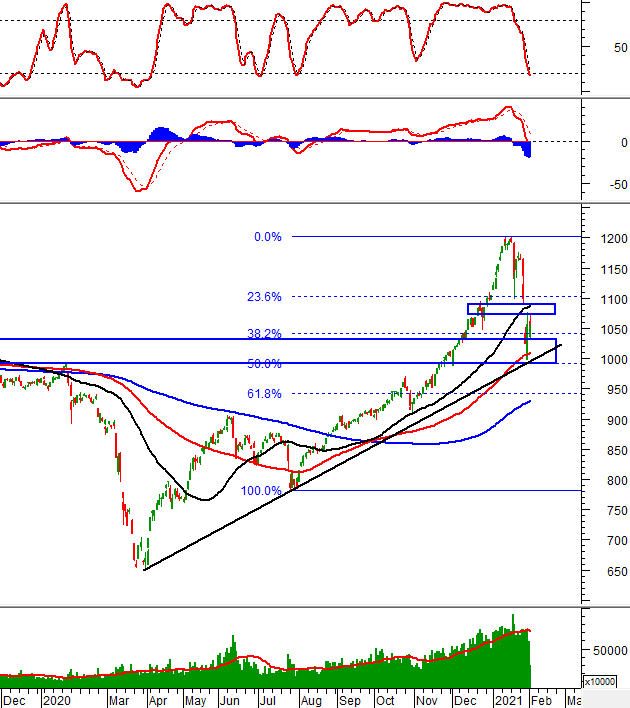Click the -50 MACD axis label
Screen dimensions: 630x708
(618, 185)
